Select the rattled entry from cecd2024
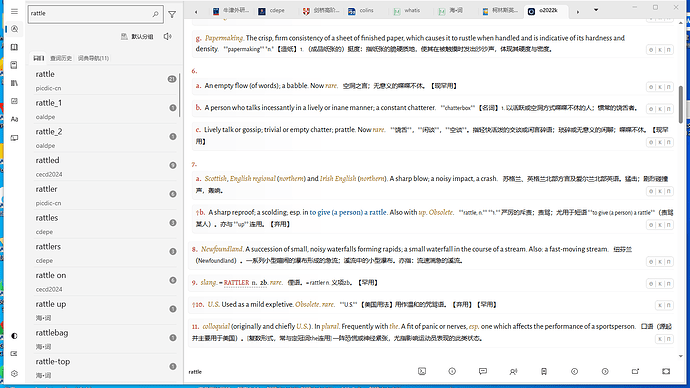Screen dimensions: 690x388 (106, 166)
